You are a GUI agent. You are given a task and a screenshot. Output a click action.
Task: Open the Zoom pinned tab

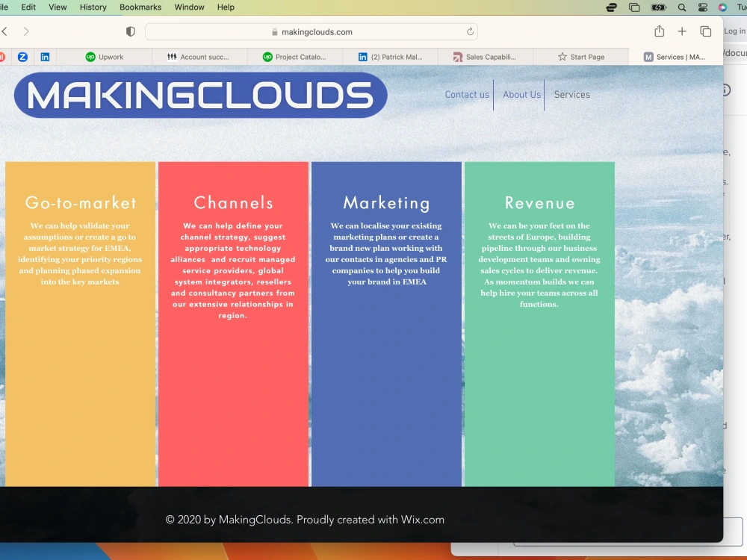click(x=22, y=57)
